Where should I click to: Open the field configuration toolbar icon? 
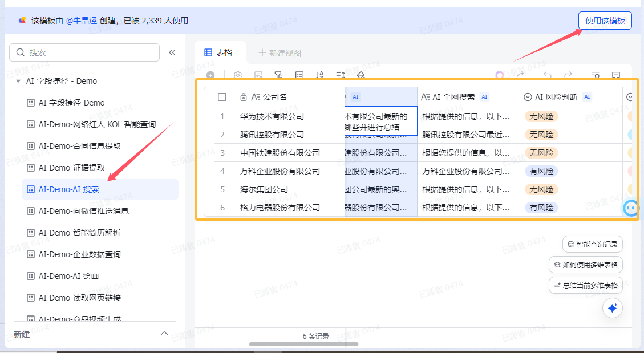click(x=258, y=75)
